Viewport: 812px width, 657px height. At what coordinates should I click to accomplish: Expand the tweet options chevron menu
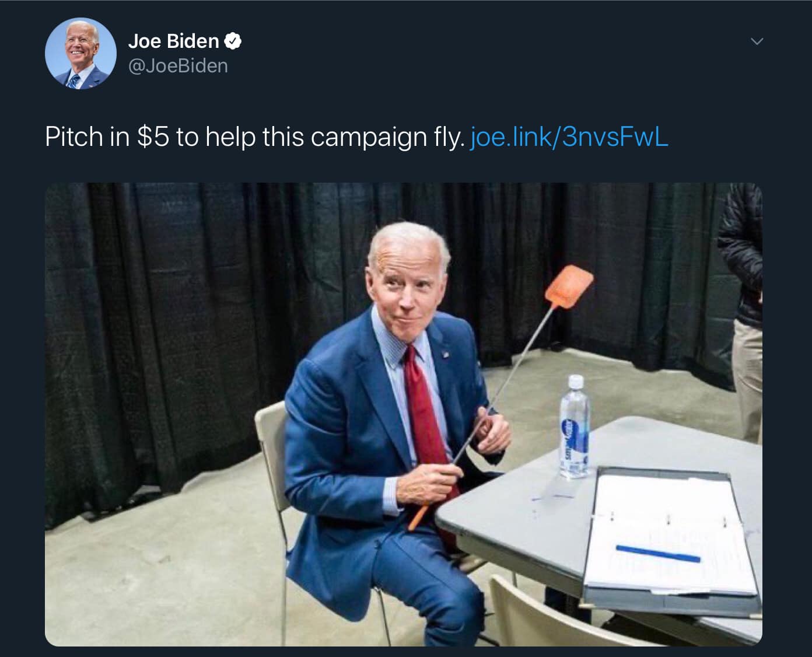coord(757,41)
